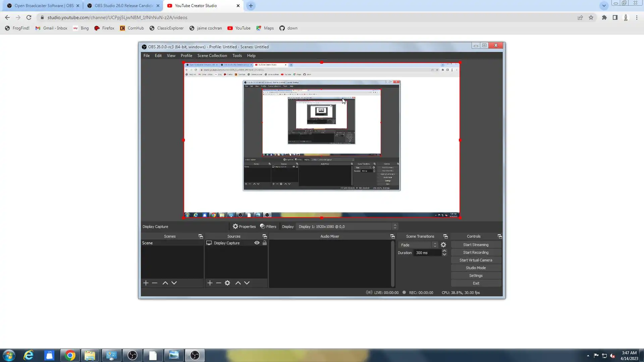Add a new source with plus icon
This screenshot has height=362, width=644.
210,283
